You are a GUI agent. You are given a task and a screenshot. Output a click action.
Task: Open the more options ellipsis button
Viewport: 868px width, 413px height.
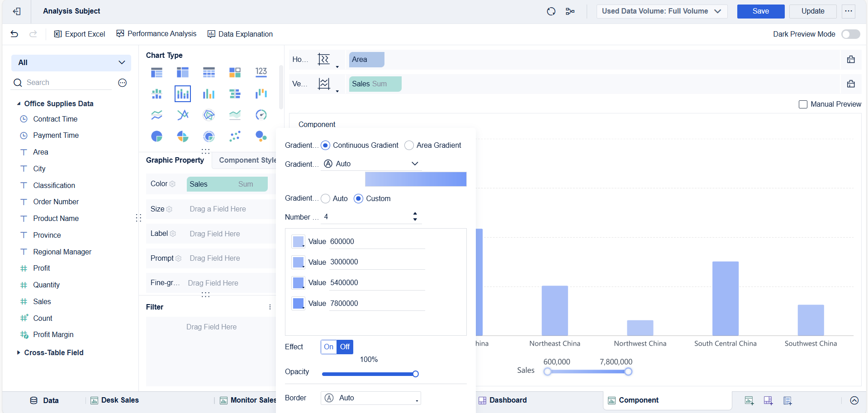coord(849,11)
